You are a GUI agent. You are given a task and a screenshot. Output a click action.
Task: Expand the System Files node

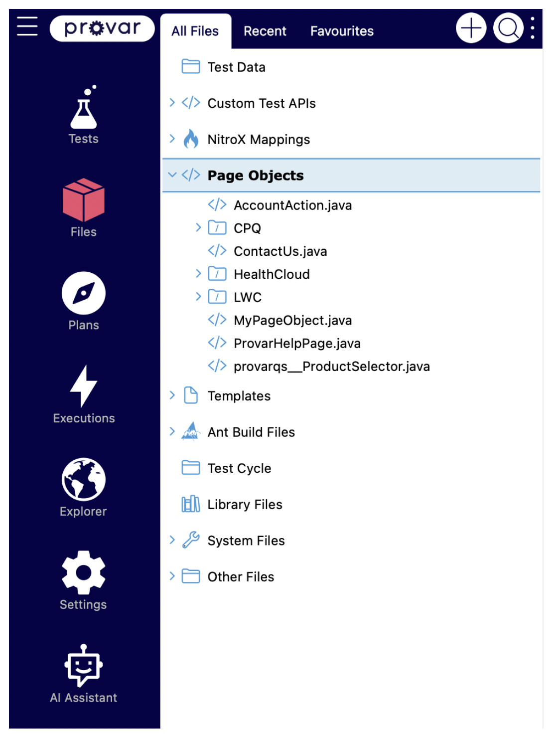click(172, 540)
